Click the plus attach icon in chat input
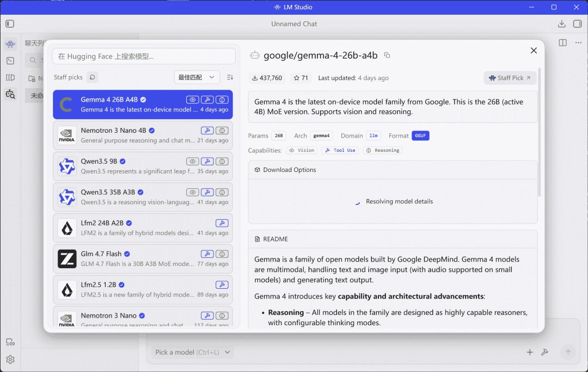 (x=530, y=352)
